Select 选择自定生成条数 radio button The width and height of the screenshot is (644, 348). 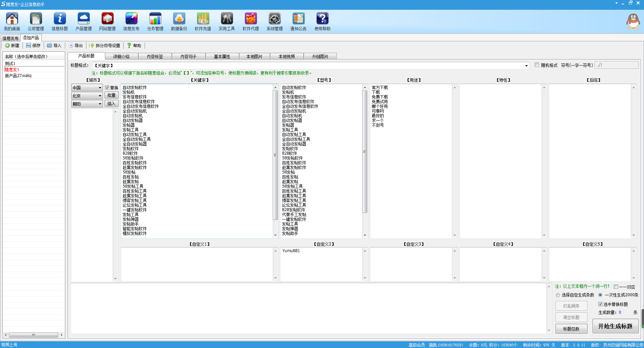(558, 295)
